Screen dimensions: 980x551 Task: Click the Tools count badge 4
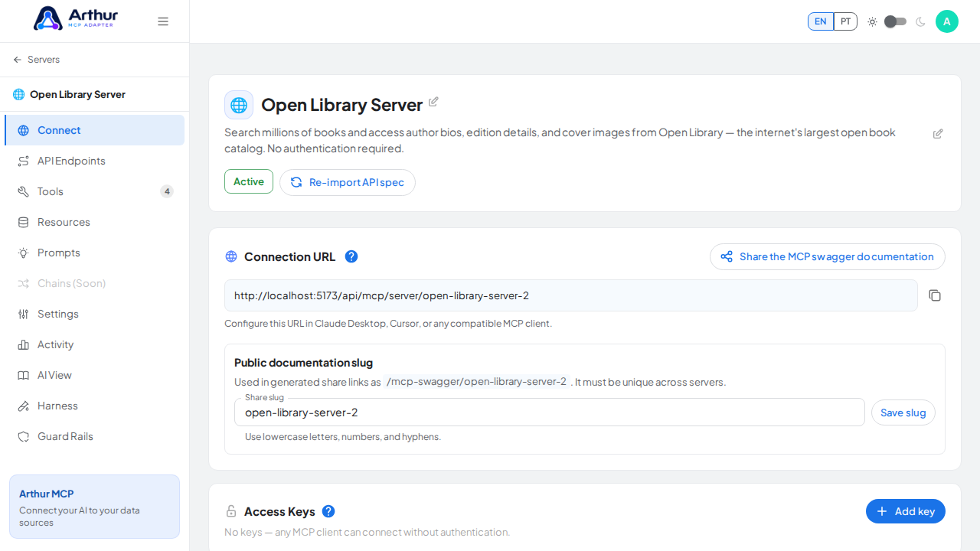coord(167,191)
